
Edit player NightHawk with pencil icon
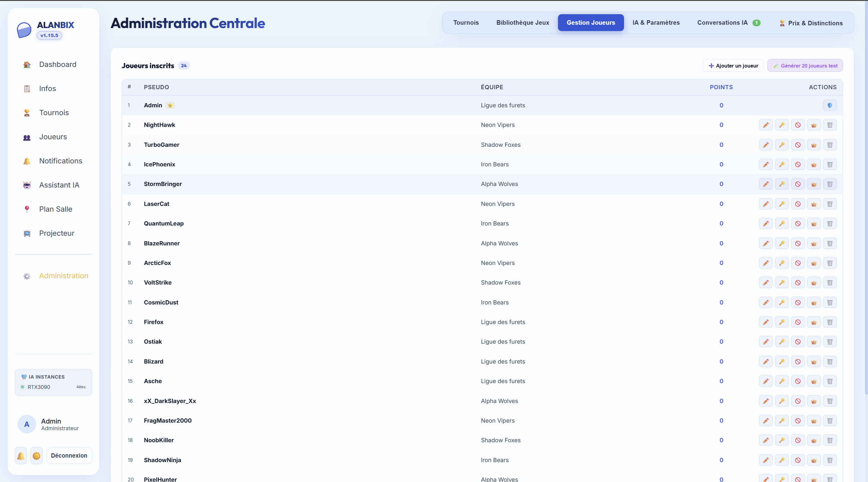[x=765, y=125]
